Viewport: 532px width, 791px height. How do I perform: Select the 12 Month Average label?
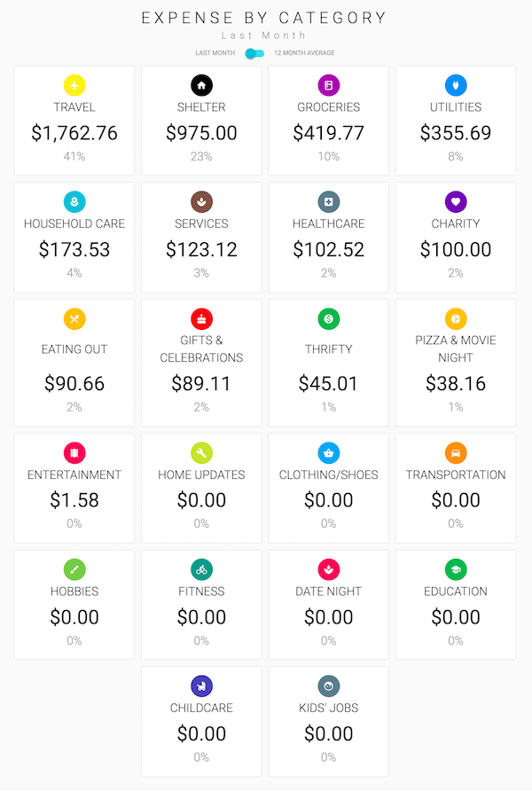(x=304, y=53)
